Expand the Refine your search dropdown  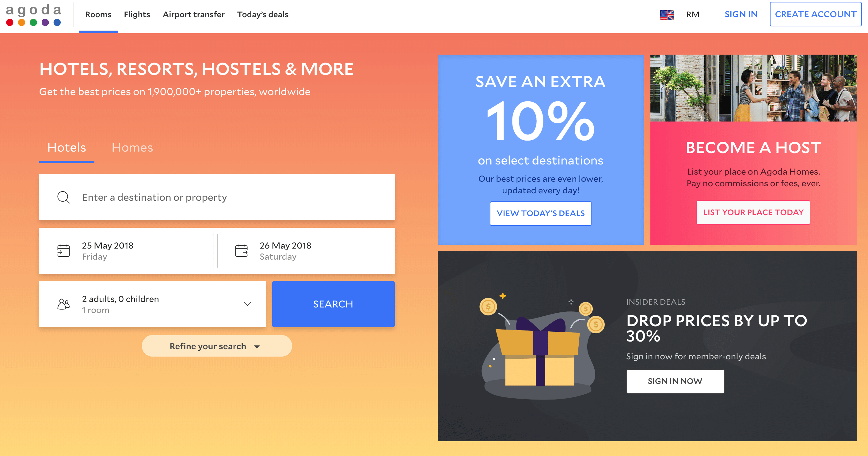[217, 346]
